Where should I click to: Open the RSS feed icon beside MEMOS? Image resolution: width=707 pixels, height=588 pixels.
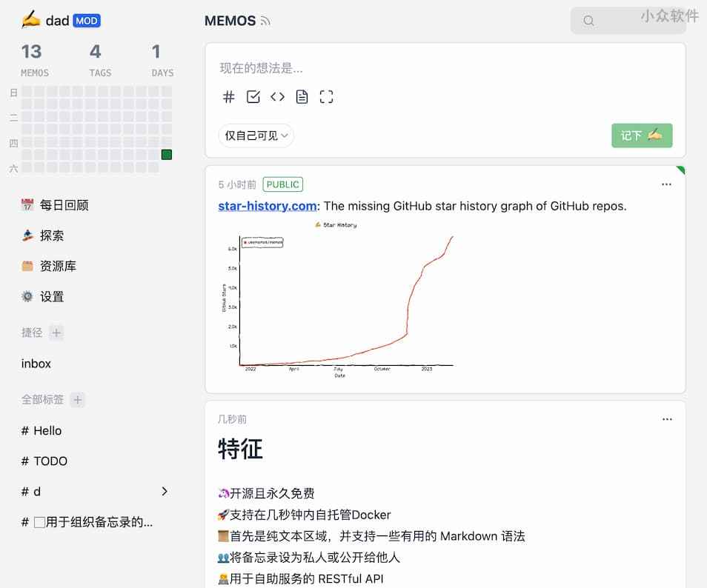[265, 21]
